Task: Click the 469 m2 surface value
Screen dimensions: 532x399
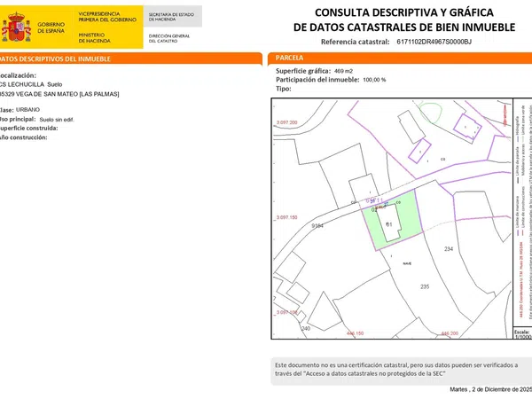Action: coord(343,71)
